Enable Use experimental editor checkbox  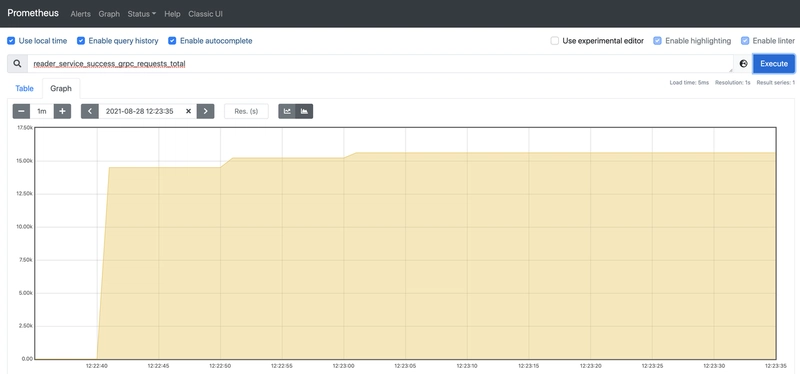pos(555,41)
